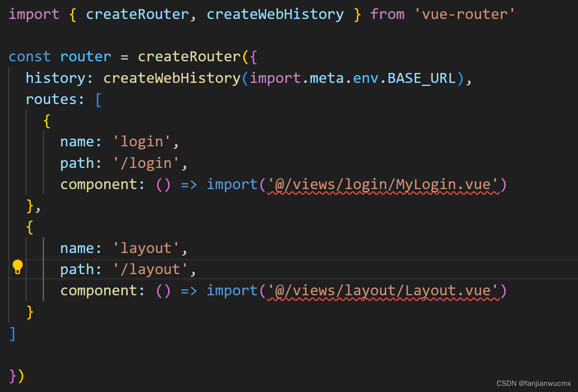Click 'component' key in the login route
This screenshot has height=392, width=578.
coord(98,184)
